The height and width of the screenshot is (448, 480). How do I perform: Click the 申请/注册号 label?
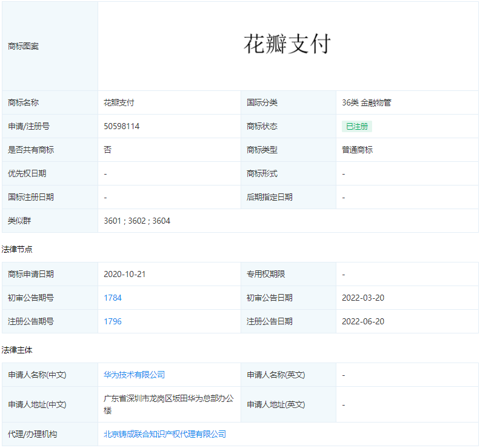point(28,126)
